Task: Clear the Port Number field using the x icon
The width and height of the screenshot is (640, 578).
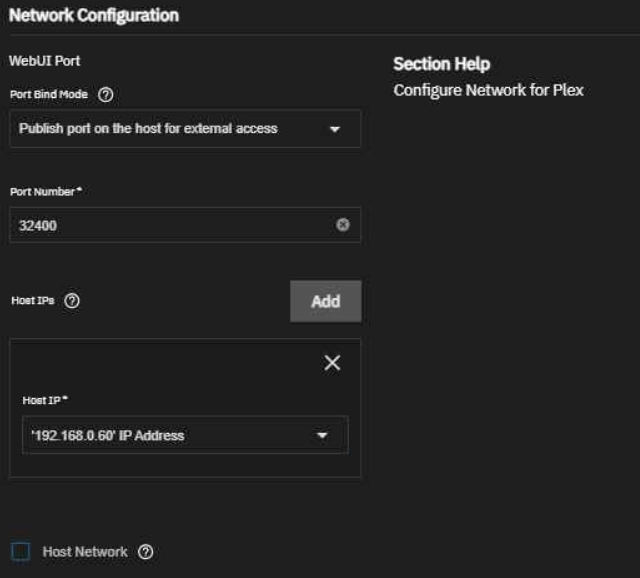Action: coord(343,225)
